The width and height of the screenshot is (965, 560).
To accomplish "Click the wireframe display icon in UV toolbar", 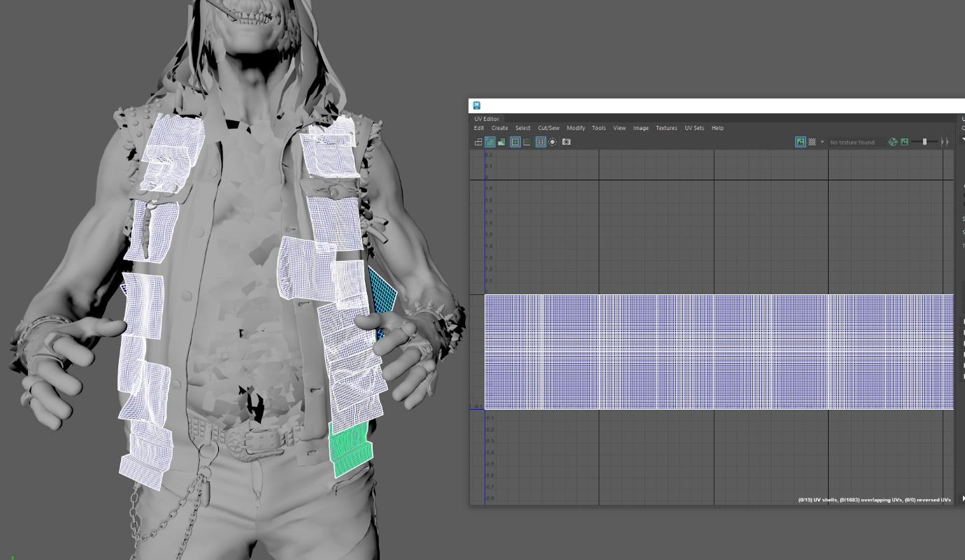I will (x=478, y=142).
